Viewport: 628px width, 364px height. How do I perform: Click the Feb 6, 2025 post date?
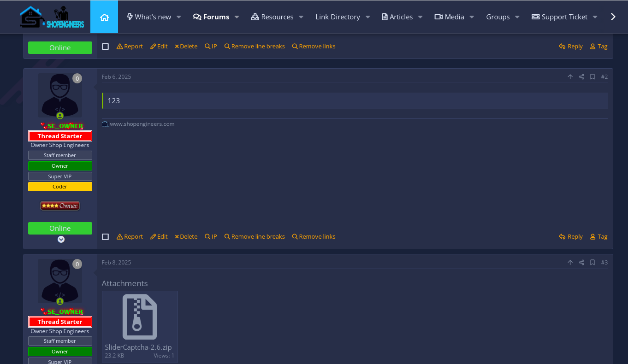(117, 77)
